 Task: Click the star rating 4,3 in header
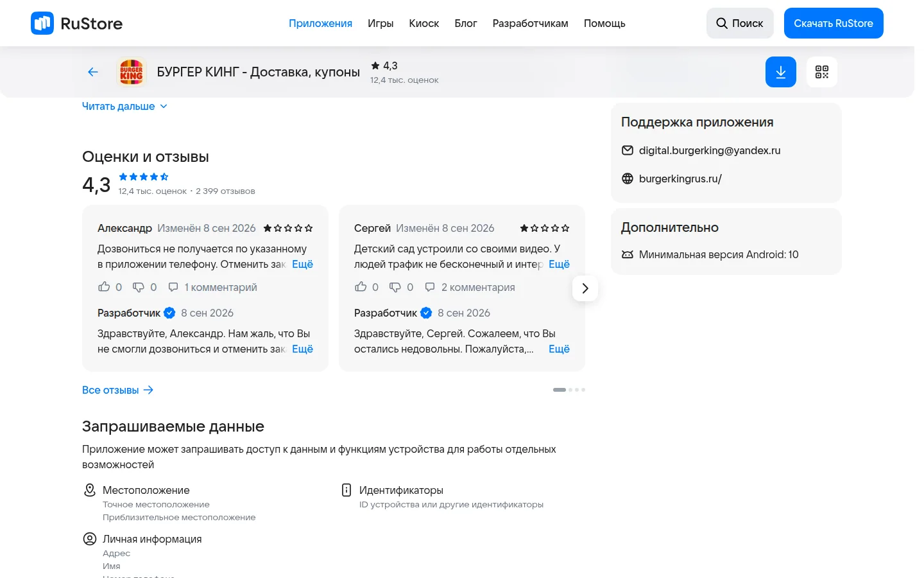tap(384, 66)
